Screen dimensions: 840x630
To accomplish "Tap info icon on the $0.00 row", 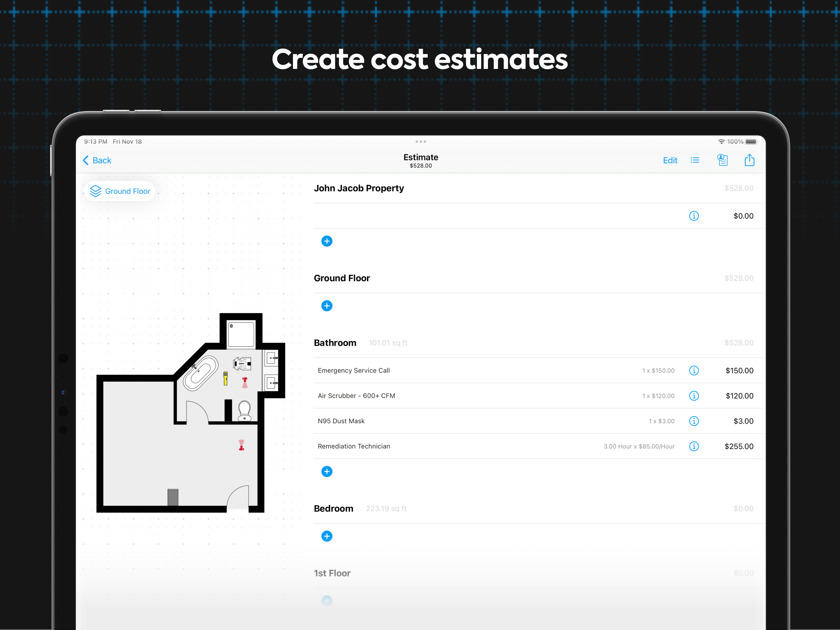I will tap(694, 216).
